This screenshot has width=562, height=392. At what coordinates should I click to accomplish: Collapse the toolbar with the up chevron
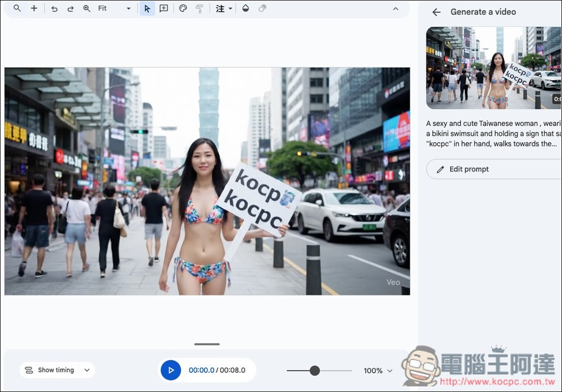(396, 8)
